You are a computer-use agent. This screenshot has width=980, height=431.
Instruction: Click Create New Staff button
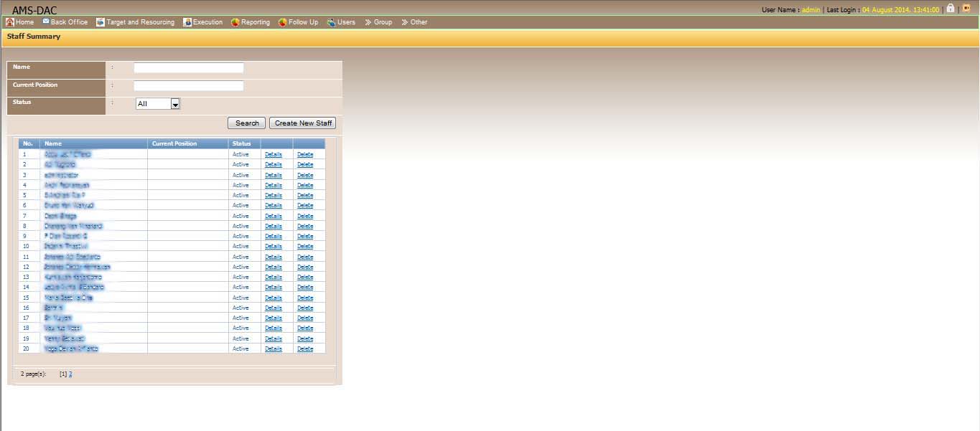pos(303,123)
